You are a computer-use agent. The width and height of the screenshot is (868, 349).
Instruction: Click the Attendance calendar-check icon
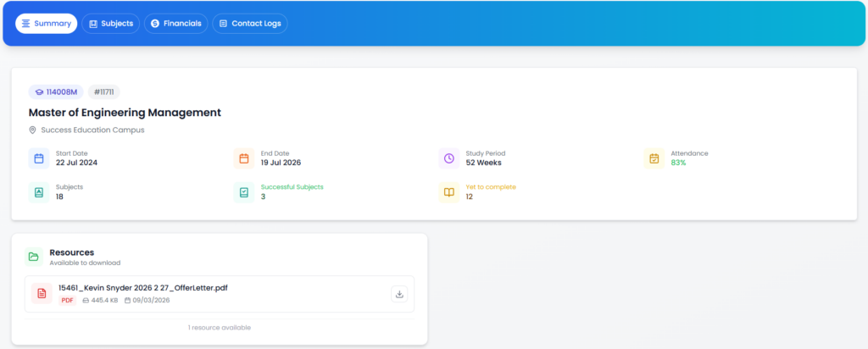(x=654, y=158)
